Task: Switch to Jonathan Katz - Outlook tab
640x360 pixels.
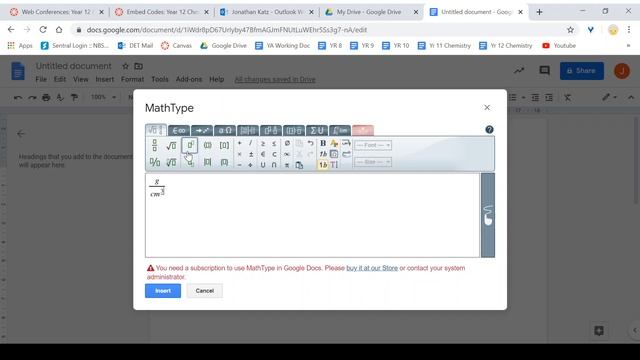Action: [x=267, y=12]
